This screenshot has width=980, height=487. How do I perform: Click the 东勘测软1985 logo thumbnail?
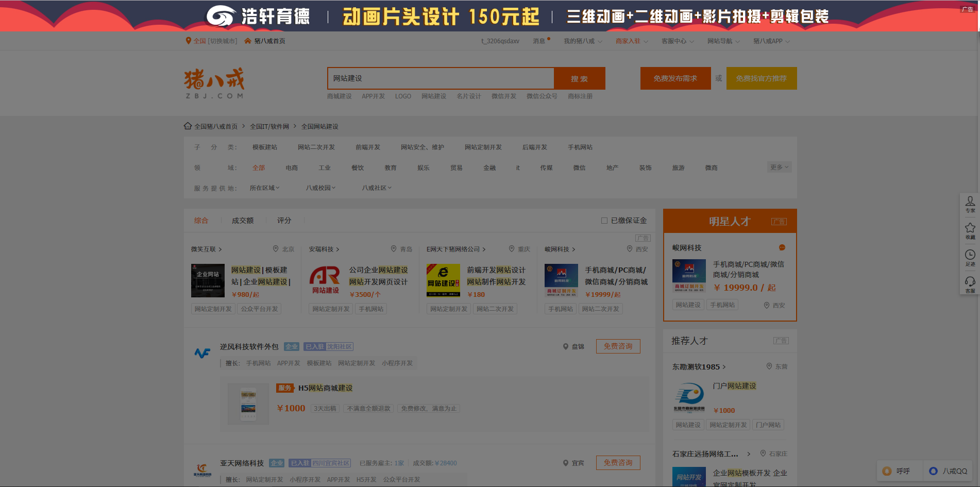689,397
